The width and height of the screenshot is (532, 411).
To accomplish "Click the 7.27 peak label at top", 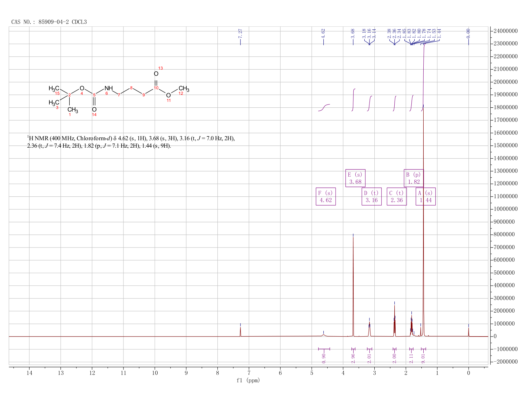I will [x=240, y=33].
